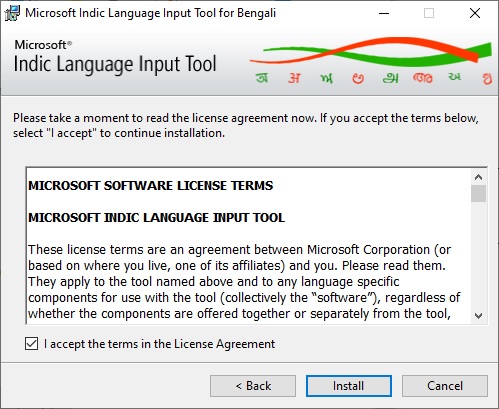Image resolution: width=499 pixels, height=409 pixels.
Task: Click the "I accept the terms in the License Agreement" label
Action: [159, 344]
